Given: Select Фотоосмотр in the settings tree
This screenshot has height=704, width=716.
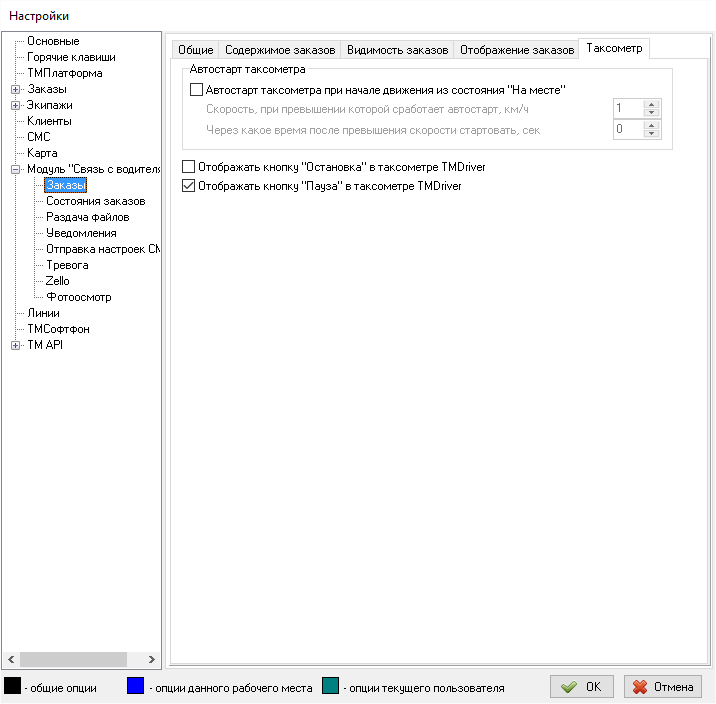Looking at the screenshot, I should [x=78, y=297].
